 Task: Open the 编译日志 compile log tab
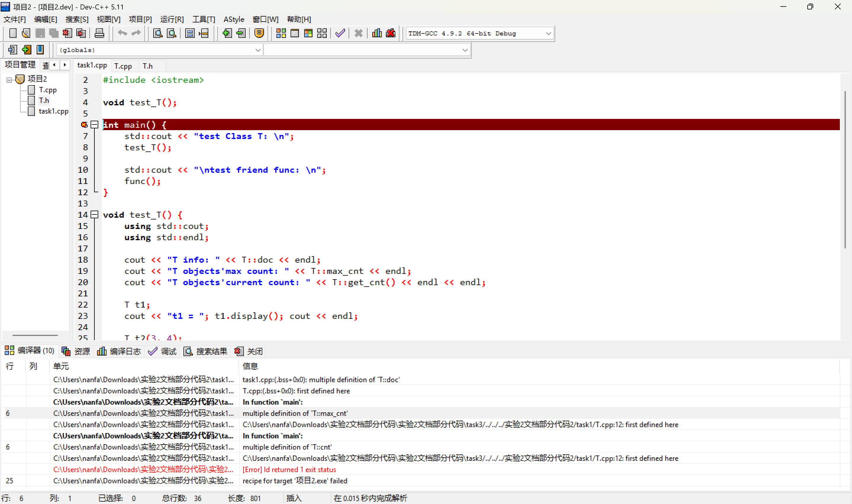pyautogui.click(x=119, y=351)
